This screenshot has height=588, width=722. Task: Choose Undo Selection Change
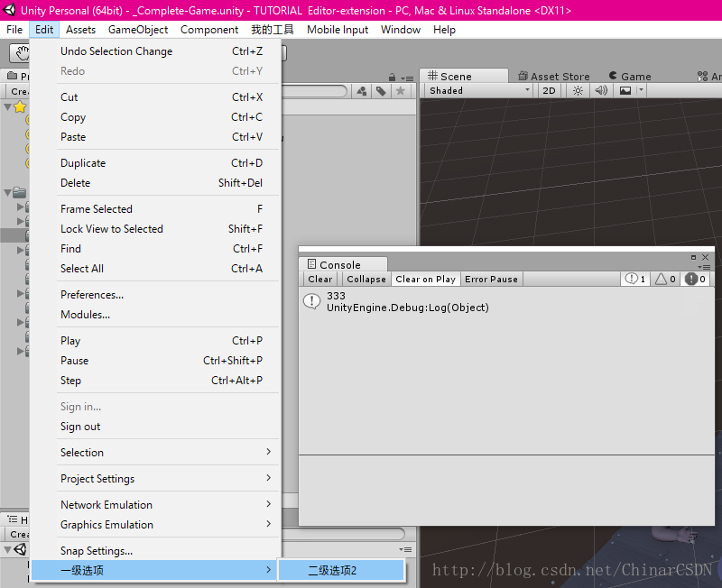(155, 51)
